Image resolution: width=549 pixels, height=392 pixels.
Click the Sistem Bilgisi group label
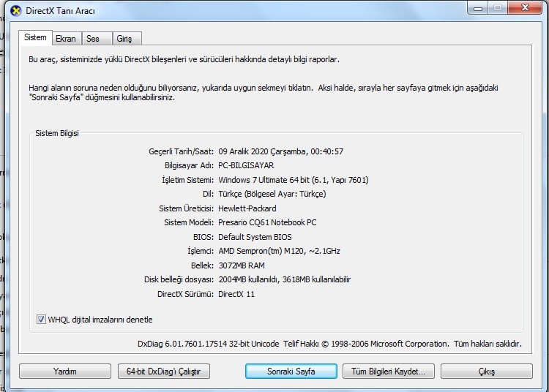[x=56, y=133]
